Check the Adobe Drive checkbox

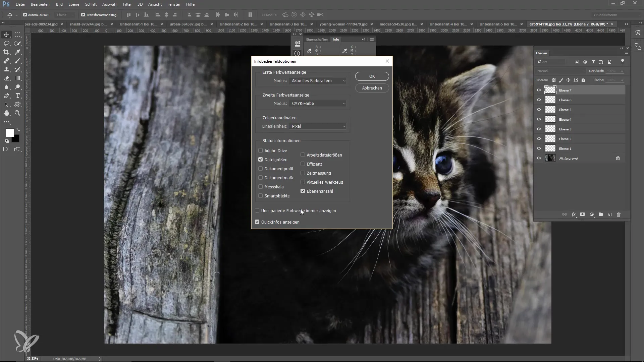tap(261, 150)
